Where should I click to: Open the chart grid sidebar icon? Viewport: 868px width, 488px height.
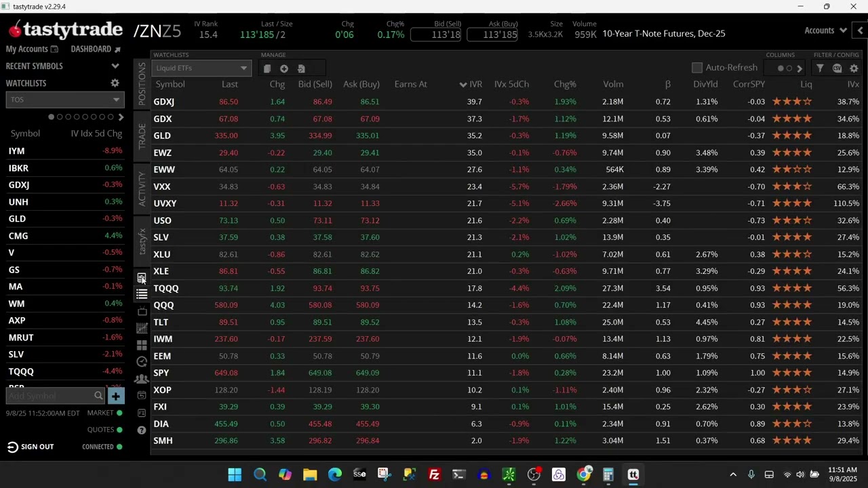pos(141,328)
